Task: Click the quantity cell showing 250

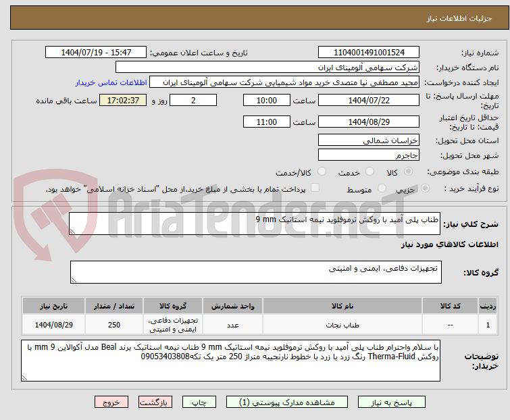Action: coord(114,325)
